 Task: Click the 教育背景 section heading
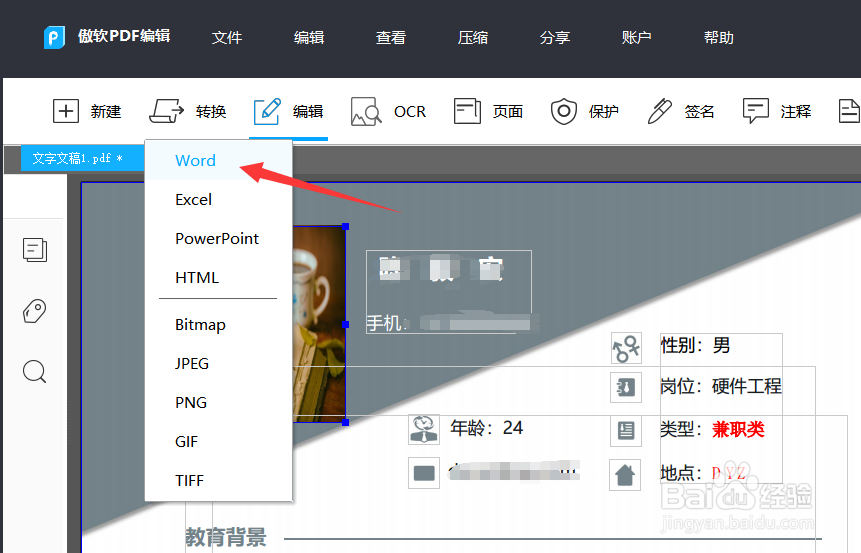coord(226,537)
